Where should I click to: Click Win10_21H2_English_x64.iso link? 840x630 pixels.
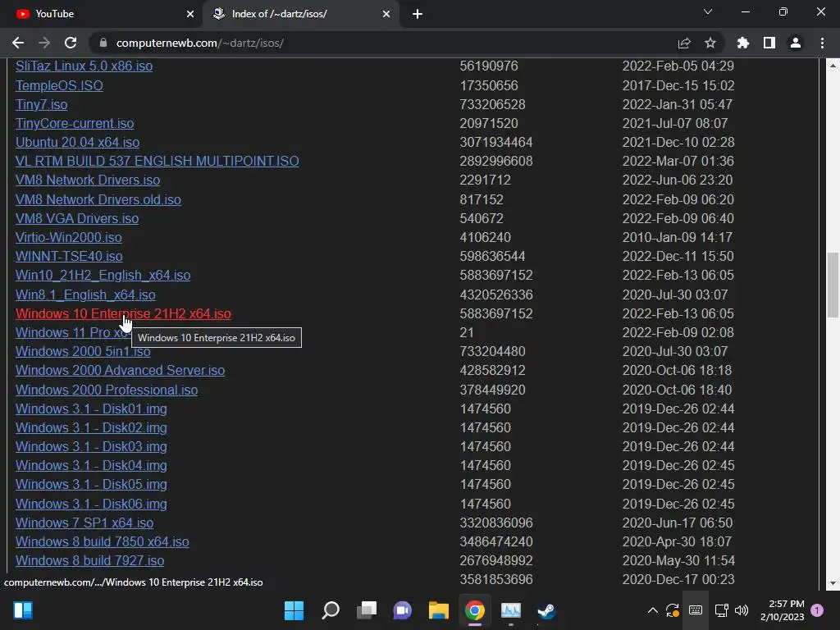tap(103, 276)
